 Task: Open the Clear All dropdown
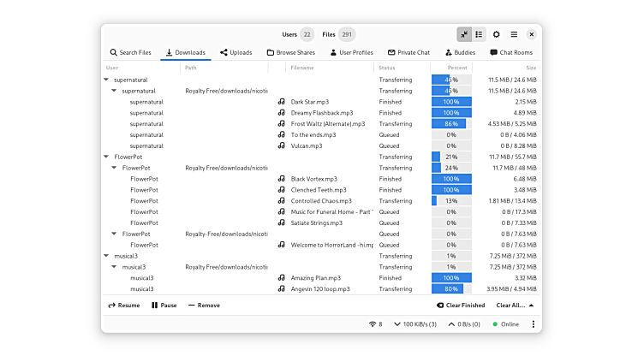coord(515,305)
